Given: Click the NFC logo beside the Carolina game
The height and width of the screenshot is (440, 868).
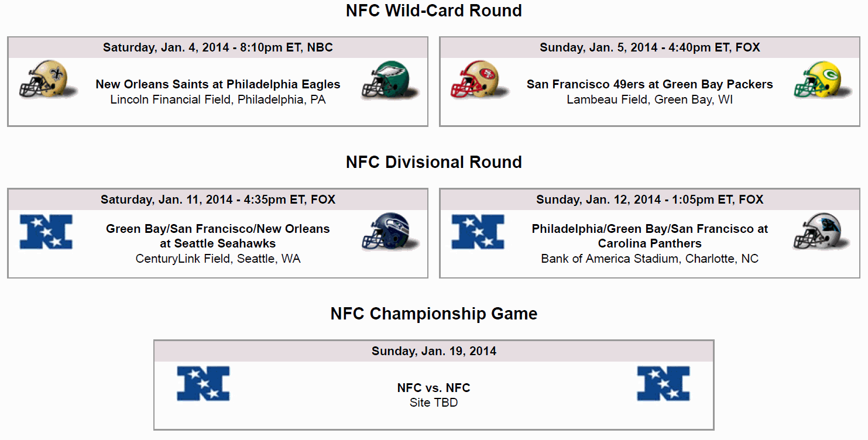Looking at the screenshot, I should (x=478, y=232).
